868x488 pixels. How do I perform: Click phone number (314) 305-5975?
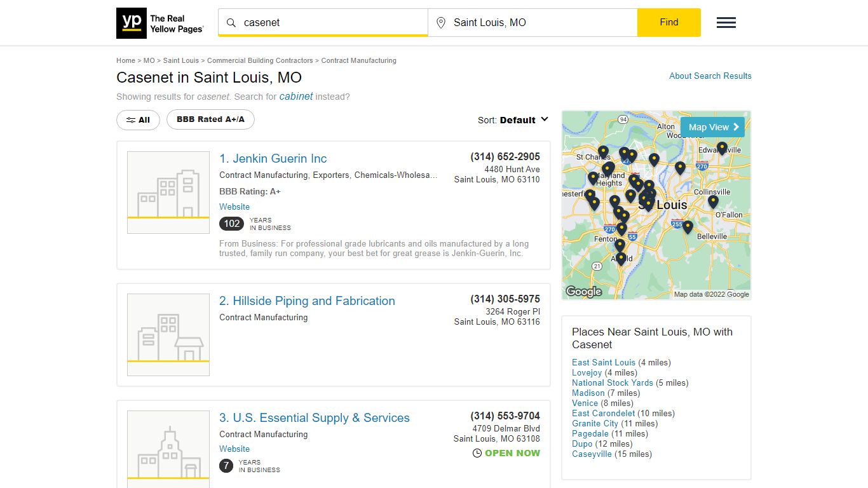coord(505,299)
